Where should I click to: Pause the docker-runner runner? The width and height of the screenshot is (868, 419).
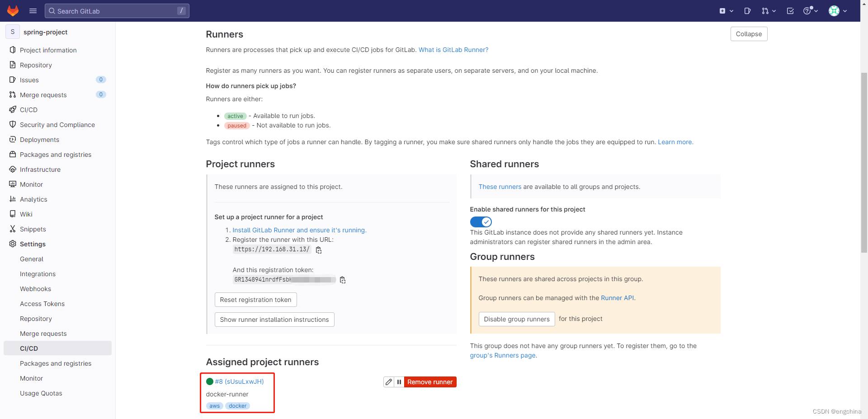[x=399, y=382]
